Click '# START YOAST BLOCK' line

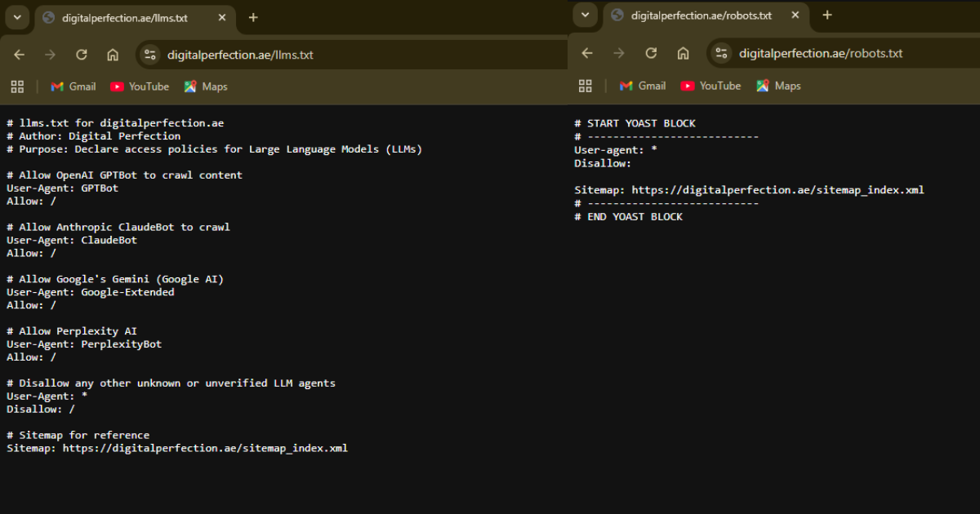coord(635,123)
